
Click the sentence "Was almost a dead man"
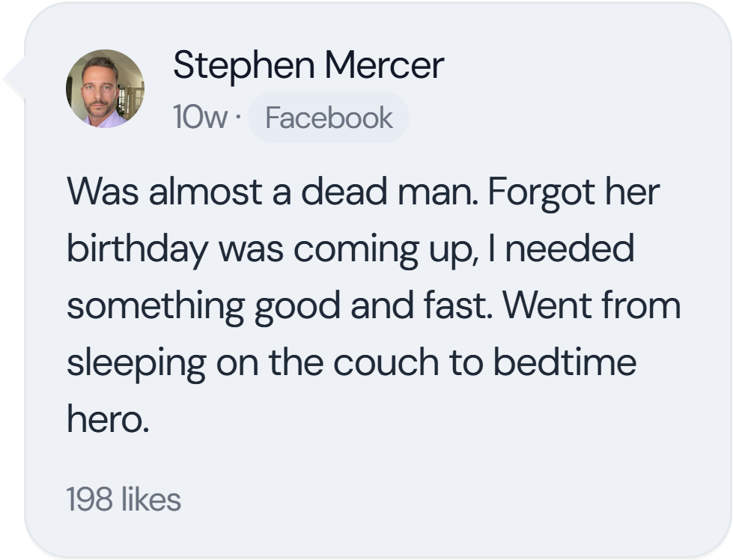(x=274, y=192)
